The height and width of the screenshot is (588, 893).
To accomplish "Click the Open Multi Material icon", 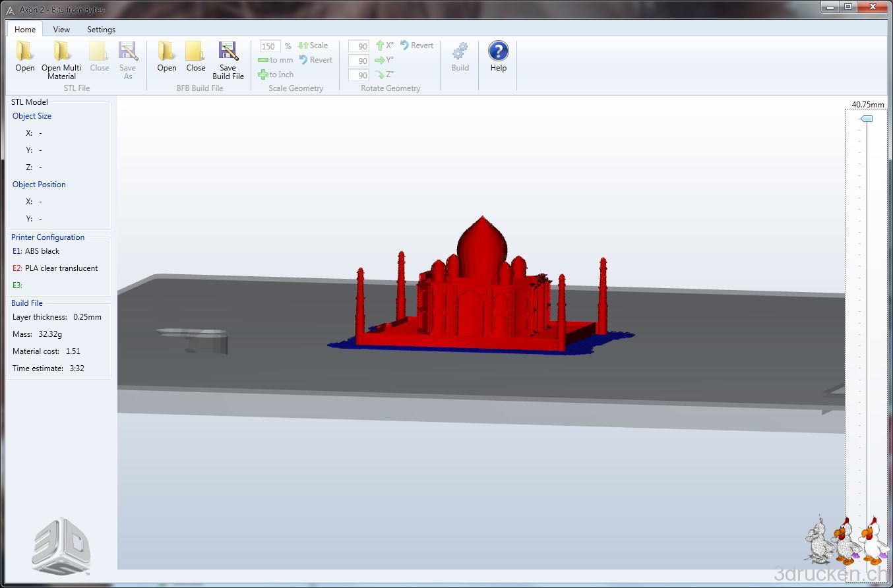I will [x=61, y=51].
